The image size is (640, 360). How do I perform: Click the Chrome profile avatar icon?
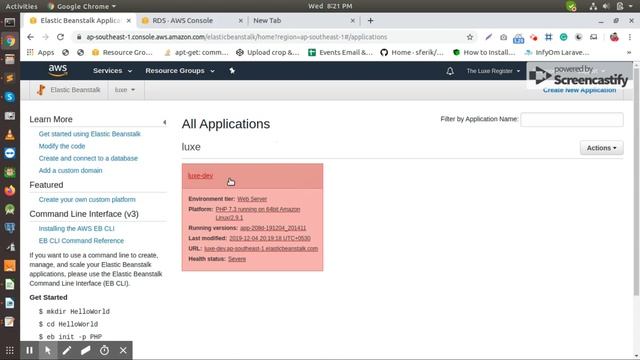pos(614,37)
